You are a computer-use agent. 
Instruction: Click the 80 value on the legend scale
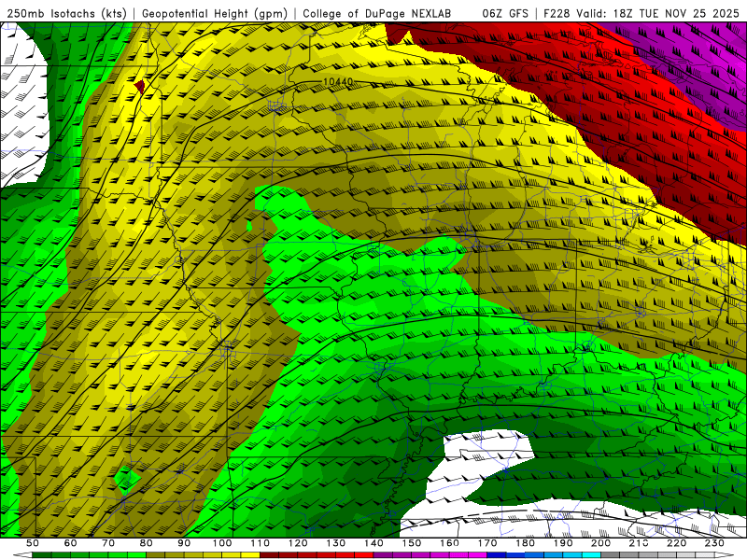[147, 543]
